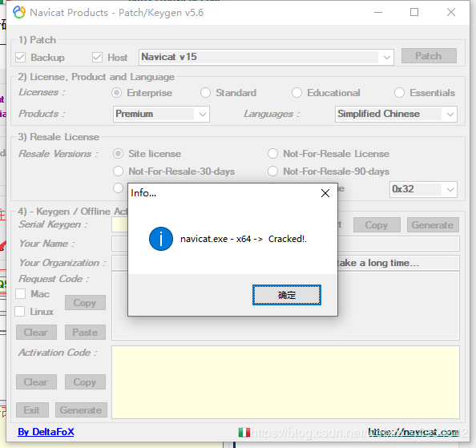Close the Info dialog with X

325,193
